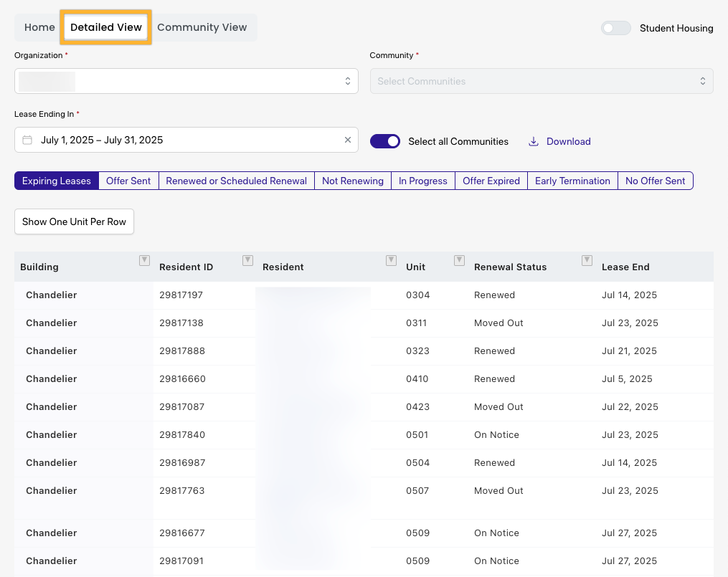The height and width of the screenshot is (577, 728).
Task: Open the Renewal Status column filter icon
Action: (587, 260)
